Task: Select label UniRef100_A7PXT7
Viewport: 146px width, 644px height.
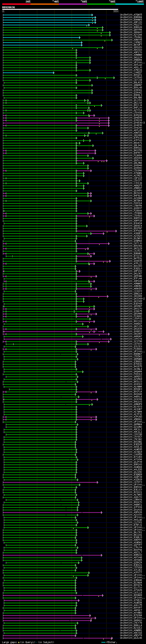Action: pyautogui.click(x=131, y=573)
